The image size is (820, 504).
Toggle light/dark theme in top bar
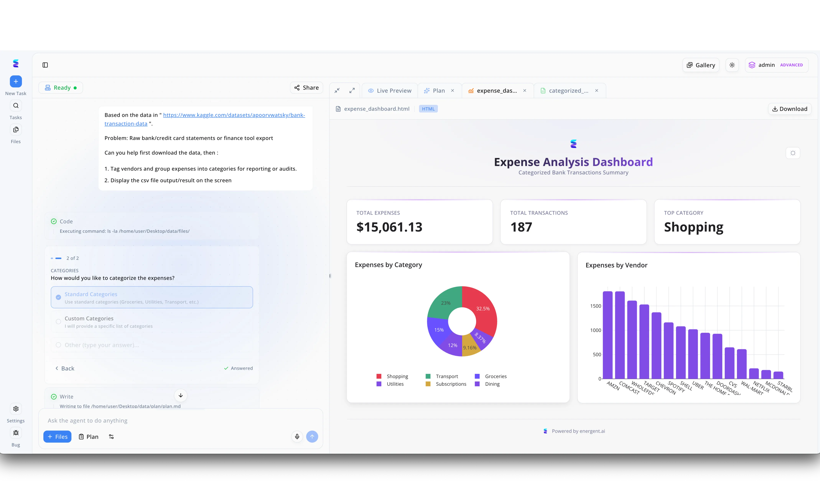[732, 65]
